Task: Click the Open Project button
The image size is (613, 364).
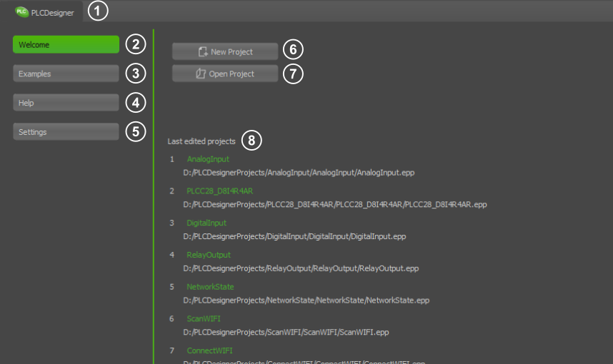Action: (x=224, y=74)
